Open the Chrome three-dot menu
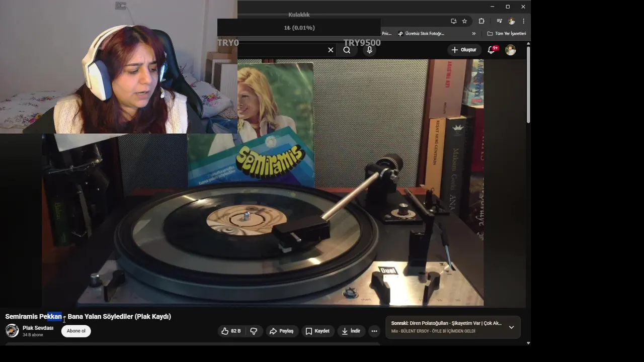644x362 pixels. click(x=523, y=21)
